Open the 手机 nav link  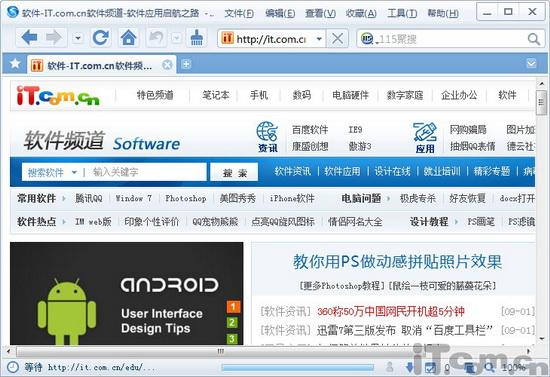tap(259, 95)
